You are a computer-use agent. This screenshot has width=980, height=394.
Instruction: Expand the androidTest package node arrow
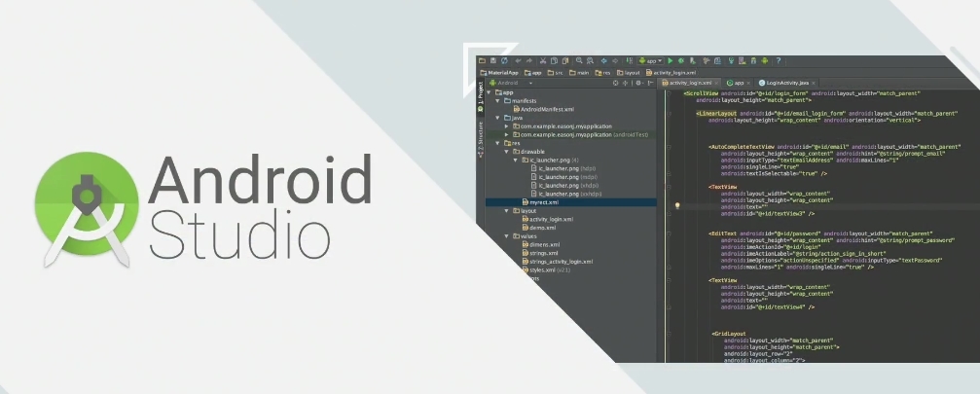click(x=507, y=134)
